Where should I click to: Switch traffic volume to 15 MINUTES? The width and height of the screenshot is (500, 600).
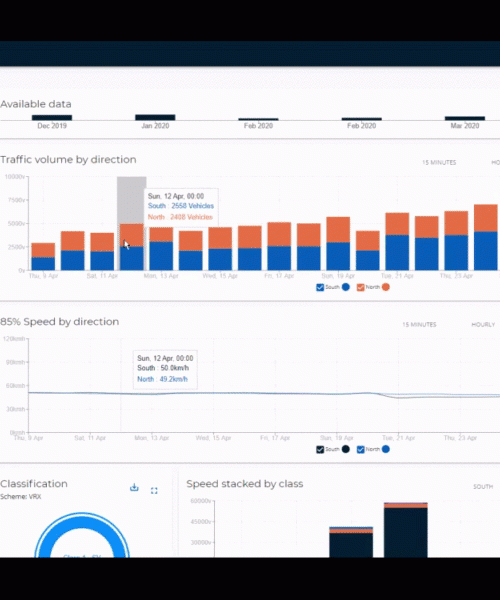(439, 163)
